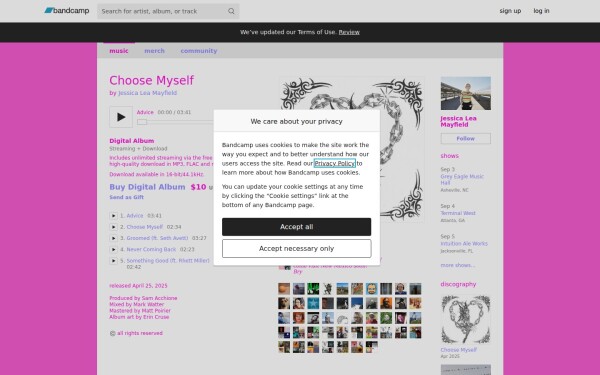Screen dimensions: 600x375
Task: Click the more shows link
Action: point(457,265)
